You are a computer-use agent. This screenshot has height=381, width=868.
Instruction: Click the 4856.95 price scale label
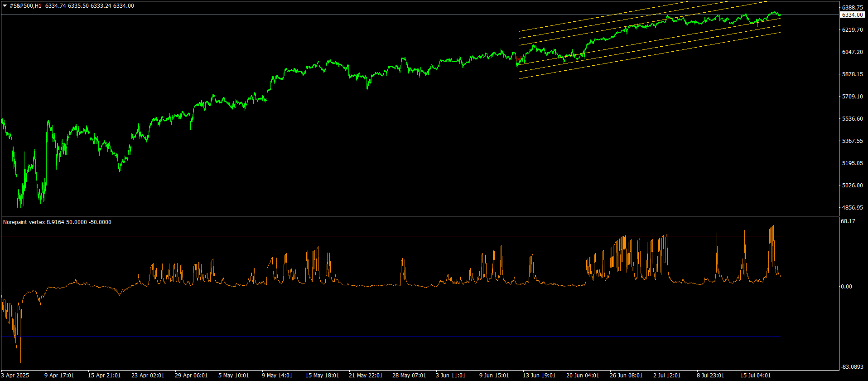click(852, 208)
